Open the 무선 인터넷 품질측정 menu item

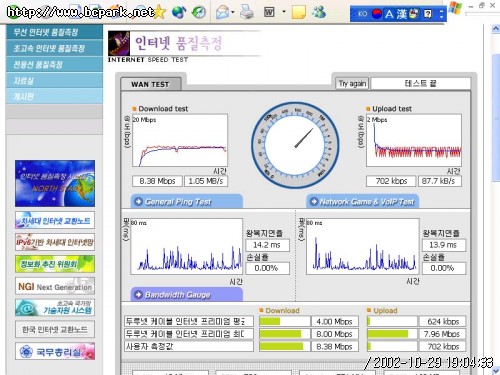[x=54, y=32]
